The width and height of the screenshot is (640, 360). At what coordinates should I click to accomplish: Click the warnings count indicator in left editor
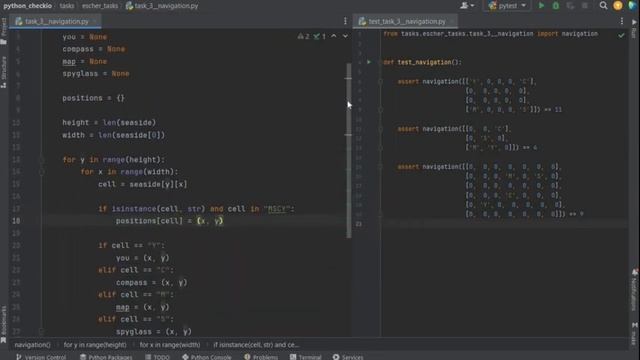coord(304,36)
